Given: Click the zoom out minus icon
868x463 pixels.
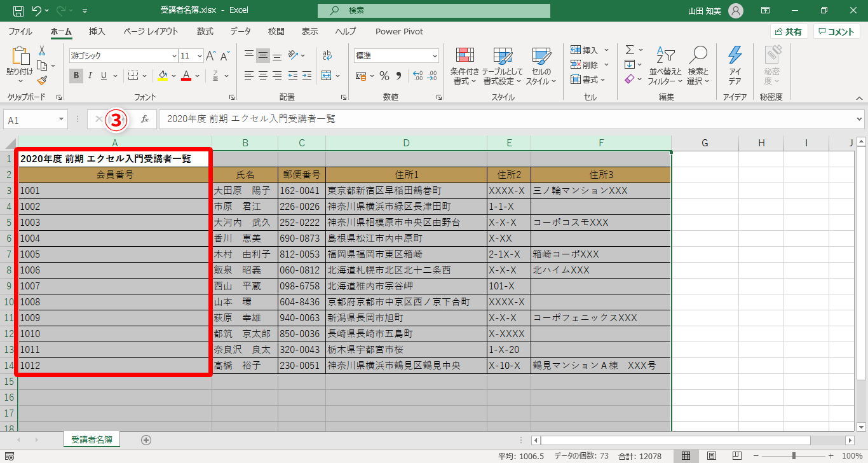Looking at the screenshot, I should 756,456.
